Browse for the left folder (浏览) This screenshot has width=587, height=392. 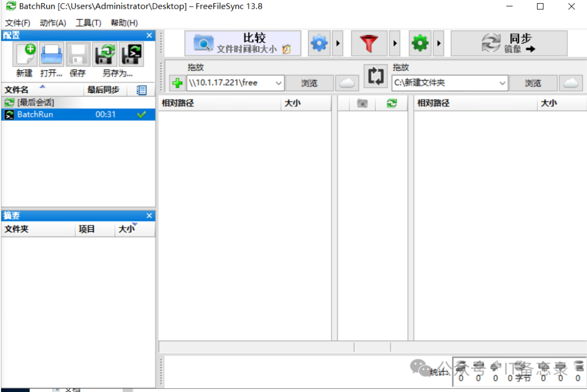pos(309,83)
